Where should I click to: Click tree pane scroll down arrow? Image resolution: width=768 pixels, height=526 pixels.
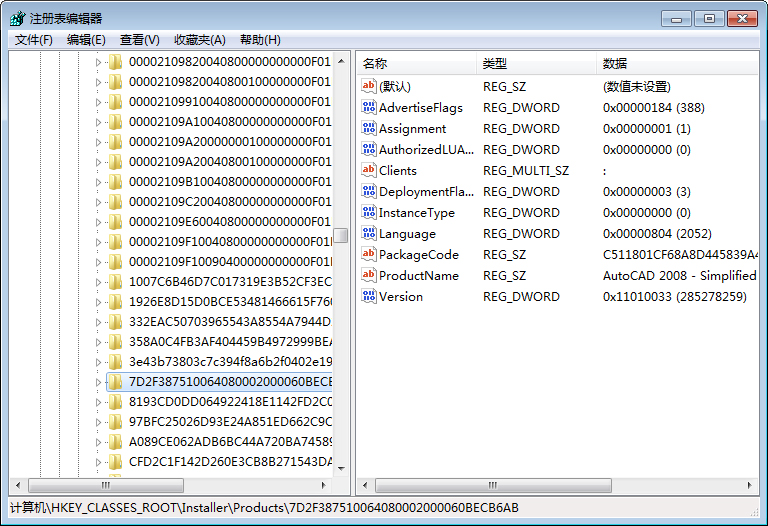pyautogui.click(x=341, y=469)
